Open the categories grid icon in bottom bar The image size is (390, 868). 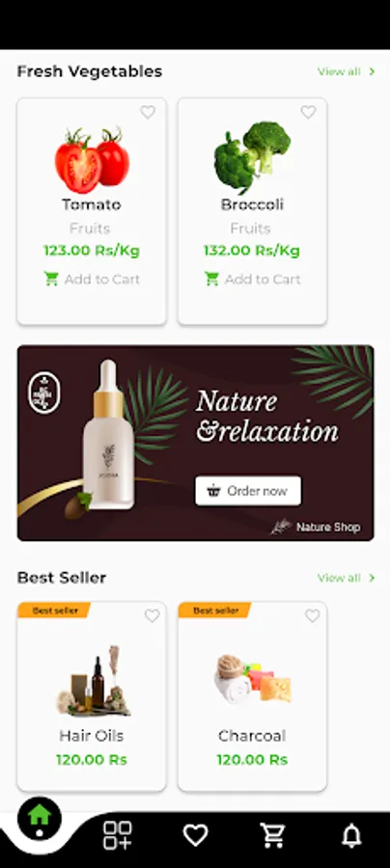pyautogui.click(x=118, y=835)
